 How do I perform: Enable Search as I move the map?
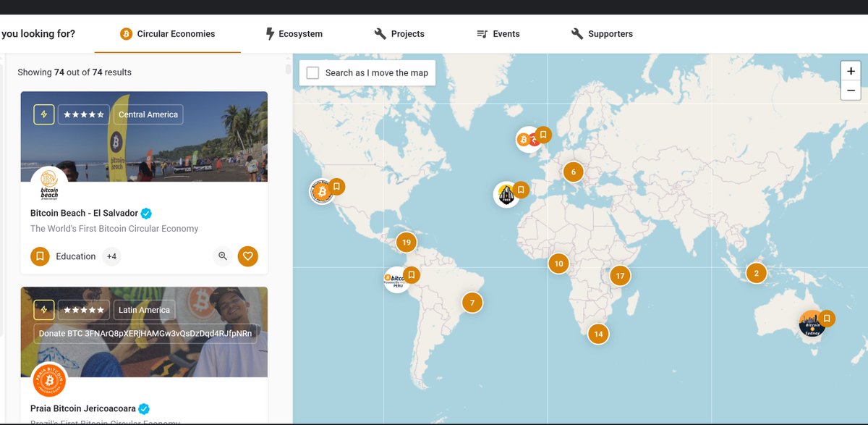click(312, 73)
